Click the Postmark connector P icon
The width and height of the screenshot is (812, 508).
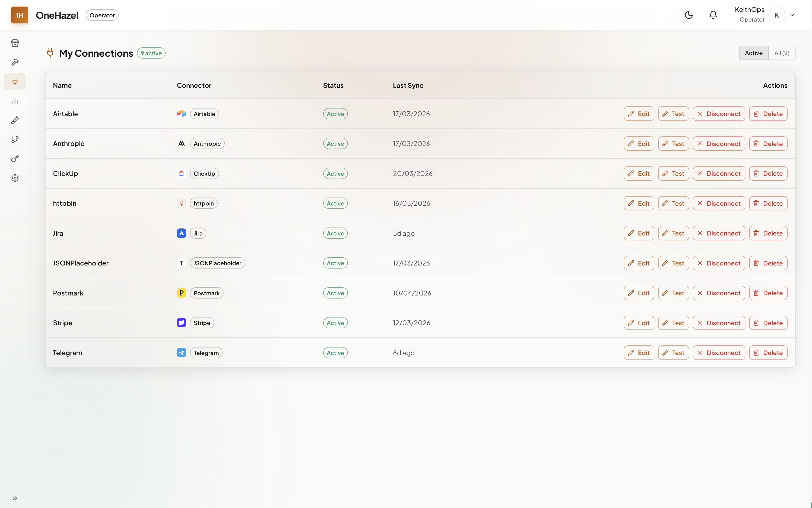[181, 293]
